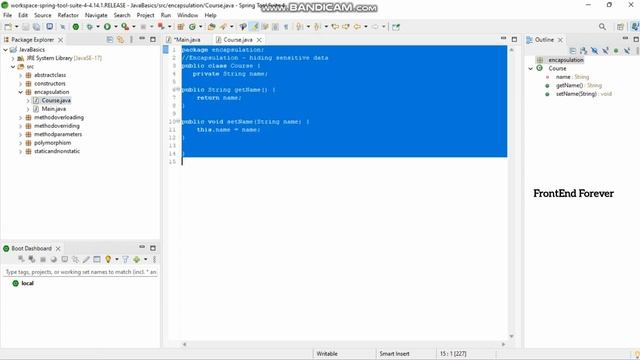This screenshot has height=360, width=640.
Task: Click the green Run play icon
Action: pos(107,27)
